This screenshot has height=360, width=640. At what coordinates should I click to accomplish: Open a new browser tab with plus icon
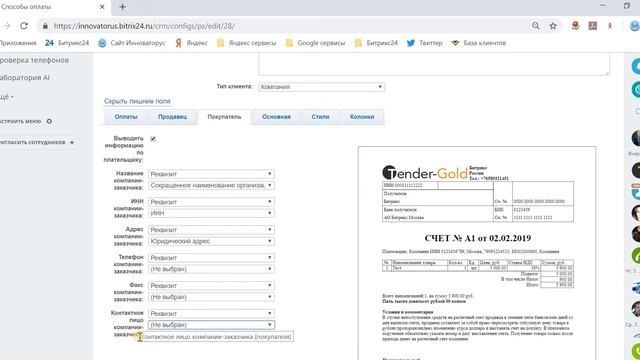122,7
